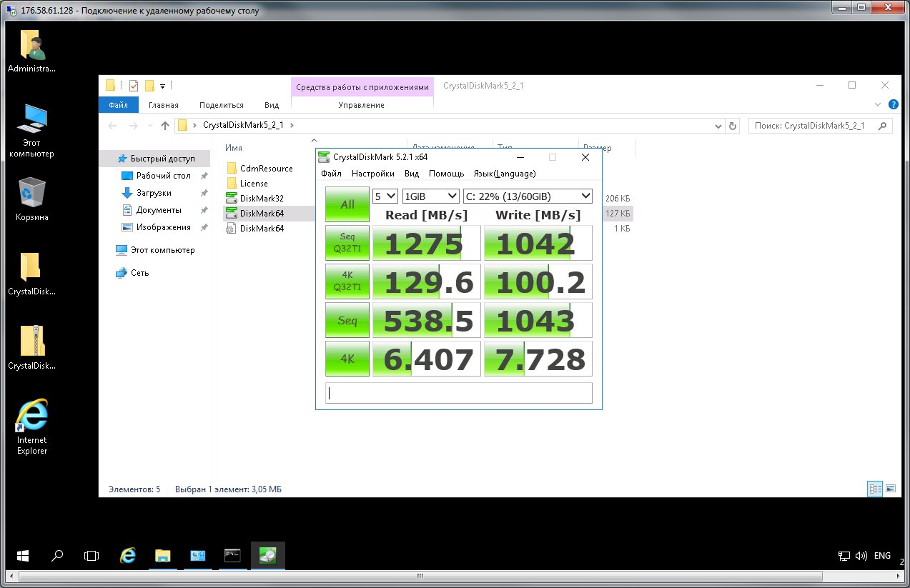Switch to Explorer's Вид ribbon tab

pos(272,105)
